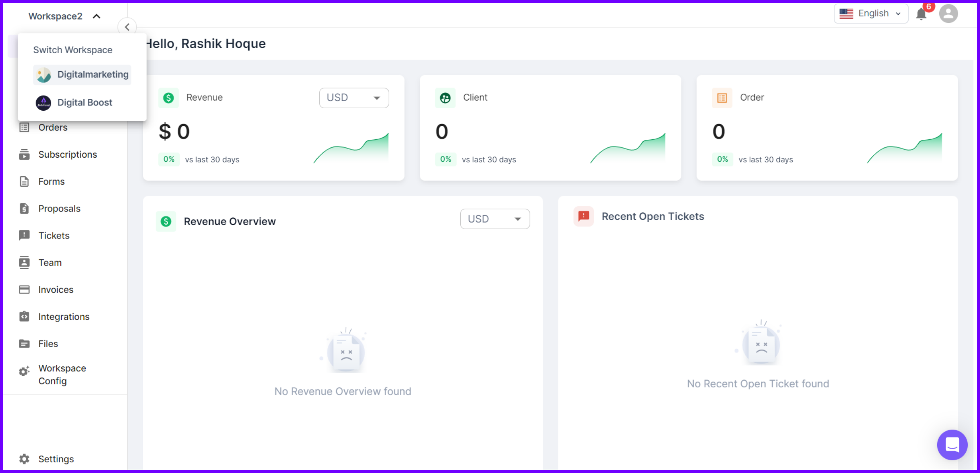Open the Subscriptions section icon

24,154
